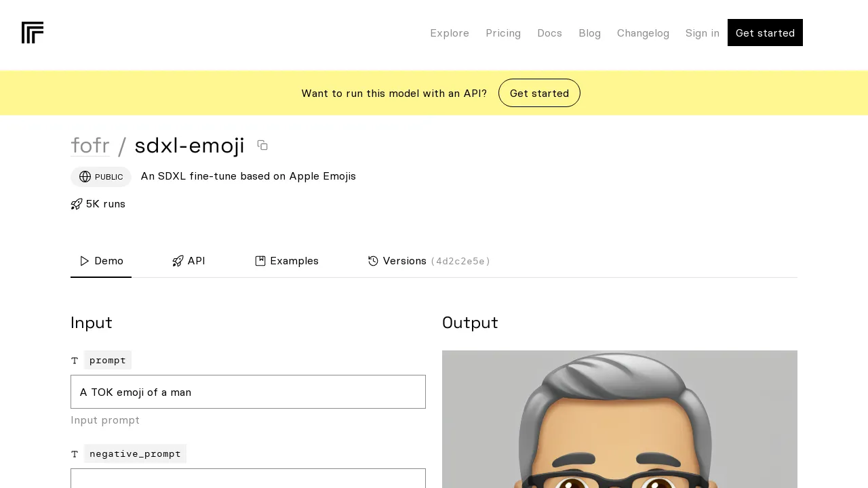Open Changelog in the top navigation
The width and height of the screenshot is (868, 488).
click(643, 33)
